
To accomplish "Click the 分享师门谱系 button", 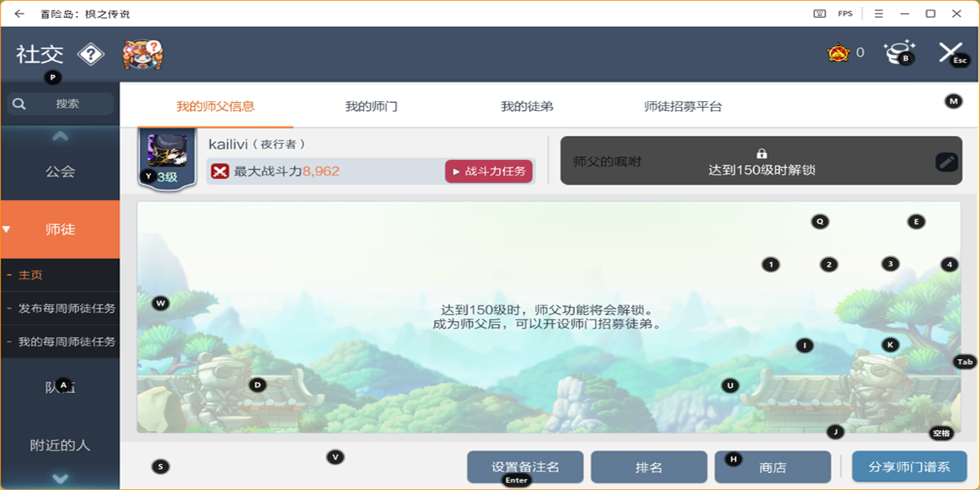I will [x=909, y=467].
